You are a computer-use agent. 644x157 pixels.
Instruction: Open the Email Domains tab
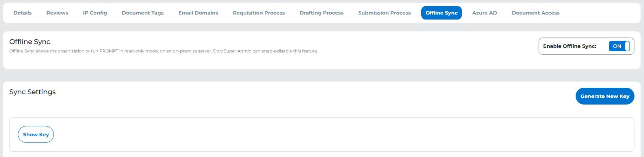coord(198,13)
